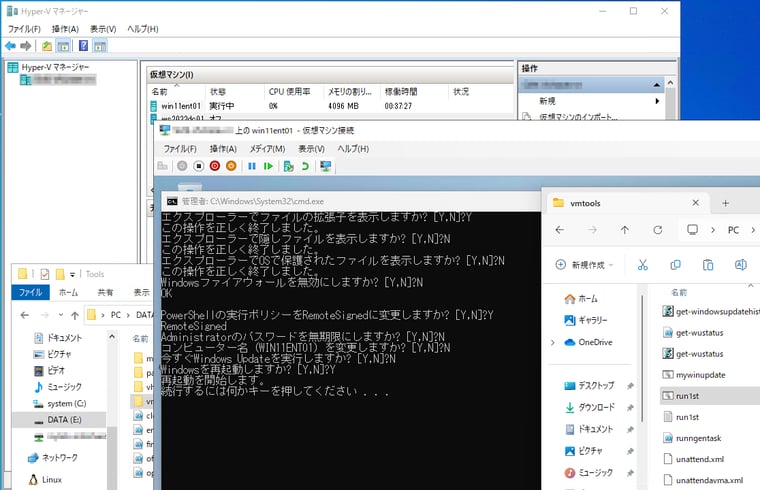This screenshot has height=490, width=760.
Task: Click Ctrl+Alt+Del icon in VM connection toolbar
Action: [162, 166]
